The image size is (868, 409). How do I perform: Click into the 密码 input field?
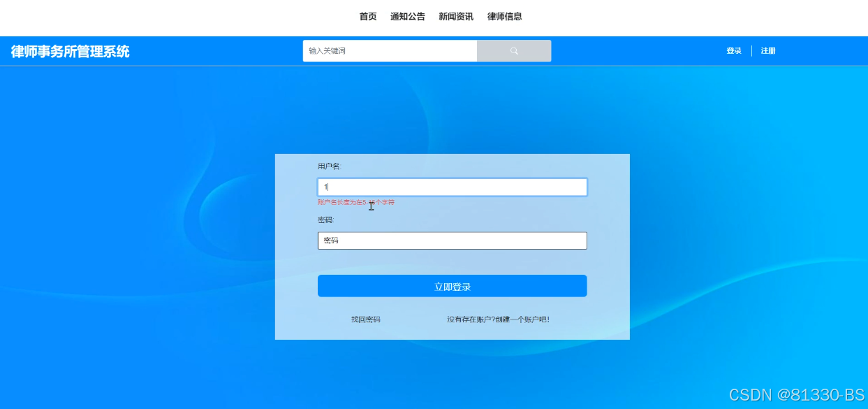pyautogui.click(x=453, y=241)
